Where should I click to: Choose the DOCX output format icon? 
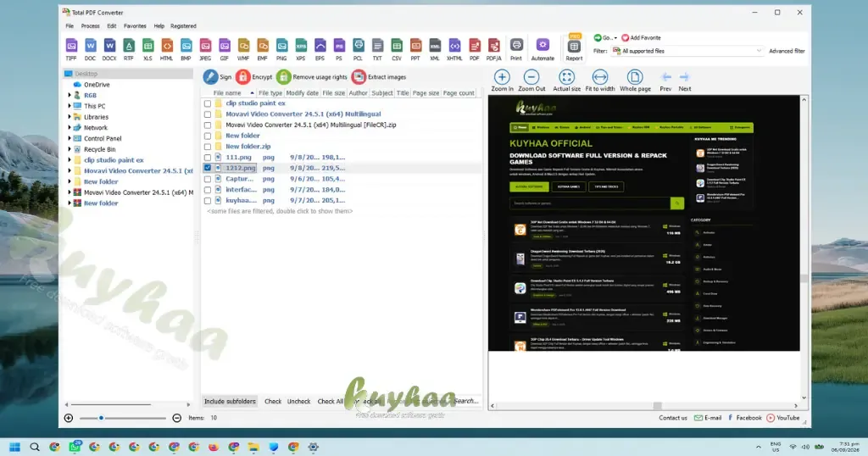(x=109, y=46)
